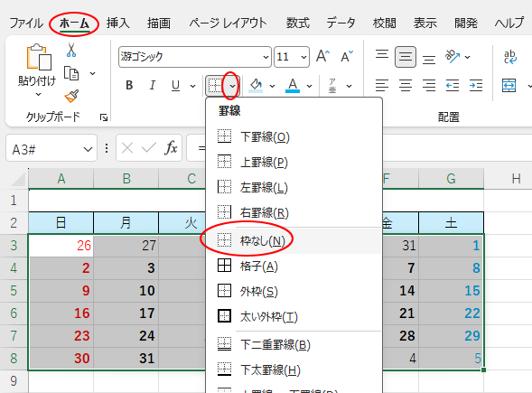Expand the fill color dropdown arrow

click(x=272, y=86)
